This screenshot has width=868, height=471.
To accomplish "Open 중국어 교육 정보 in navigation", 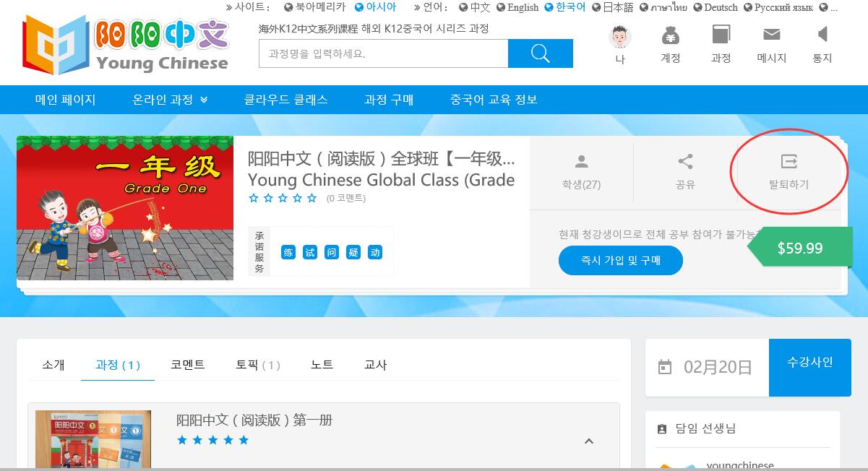I will point(494,100).
